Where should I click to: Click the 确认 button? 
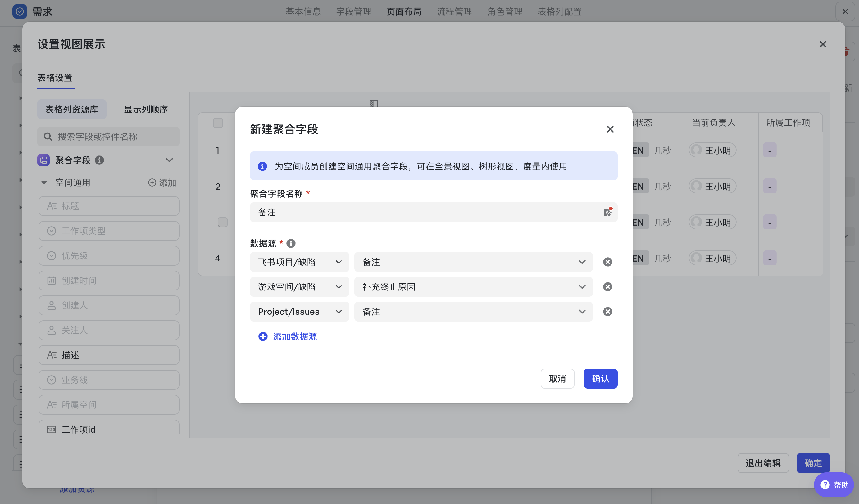pos(601,379)
